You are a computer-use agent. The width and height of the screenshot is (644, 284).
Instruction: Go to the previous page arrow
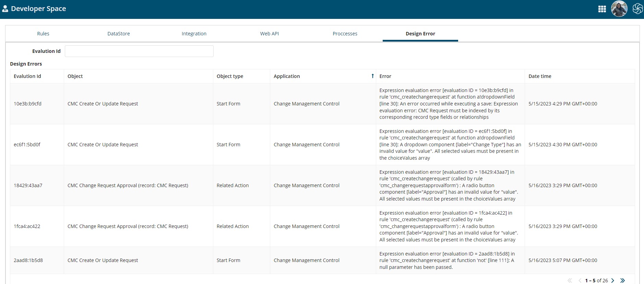[x=580, y=281]
